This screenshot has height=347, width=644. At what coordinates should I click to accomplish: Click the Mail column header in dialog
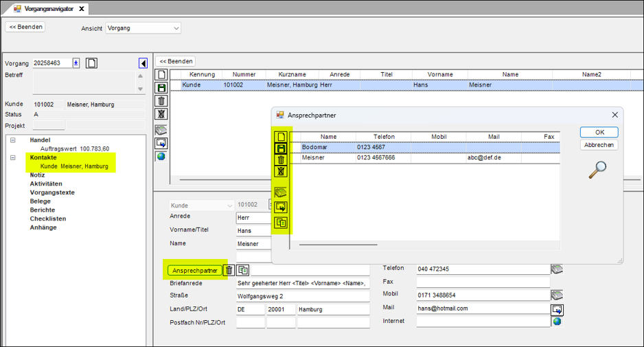494,137
